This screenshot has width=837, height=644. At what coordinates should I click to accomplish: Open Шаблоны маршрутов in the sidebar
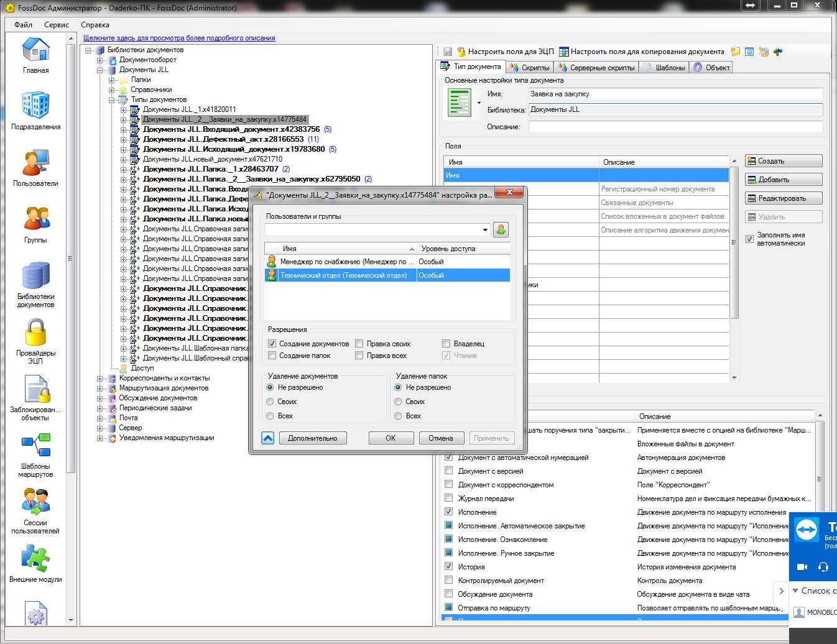35,454
